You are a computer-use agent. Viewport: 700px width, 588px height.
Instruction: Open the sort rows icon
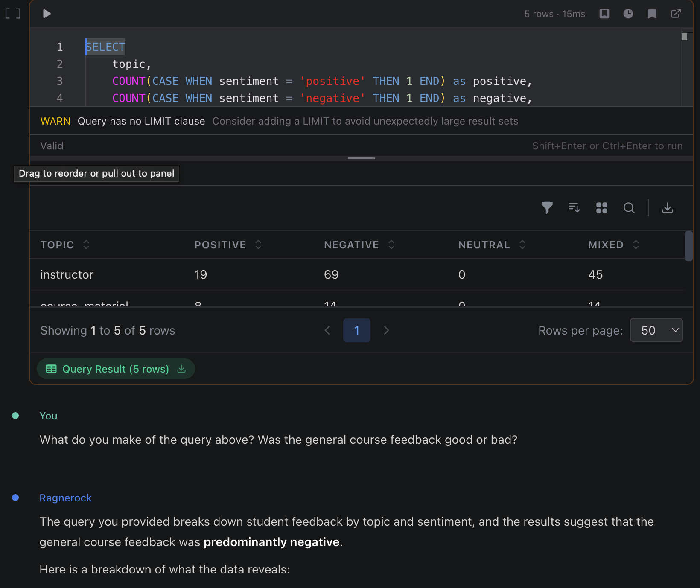[575, 208]
